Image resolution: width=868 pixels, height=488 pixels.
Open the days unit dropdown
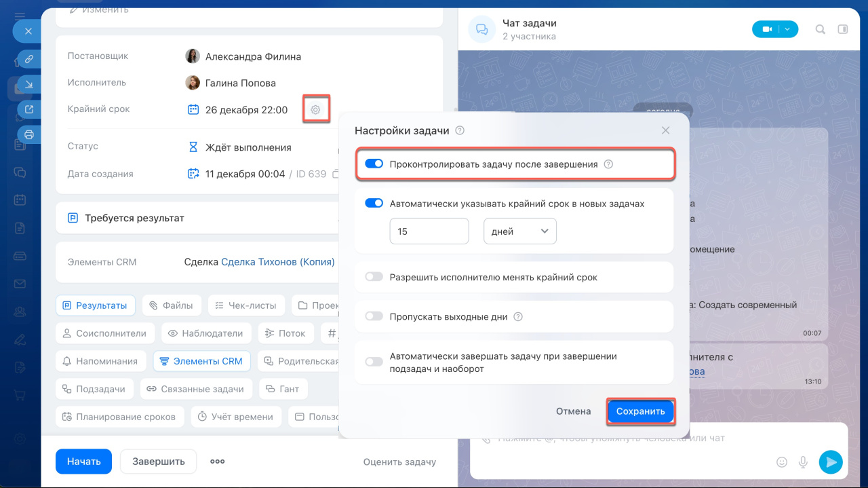point(519,231)
